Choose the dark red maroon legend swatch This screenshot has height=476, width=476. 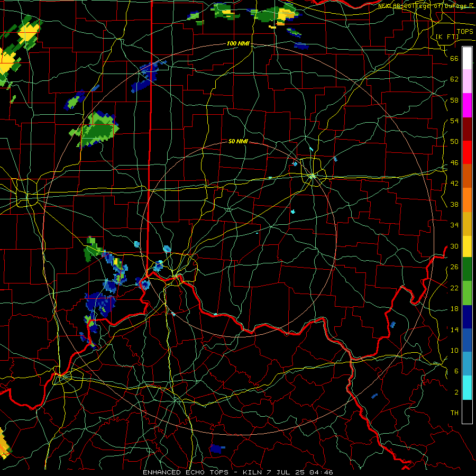(467, 129)
